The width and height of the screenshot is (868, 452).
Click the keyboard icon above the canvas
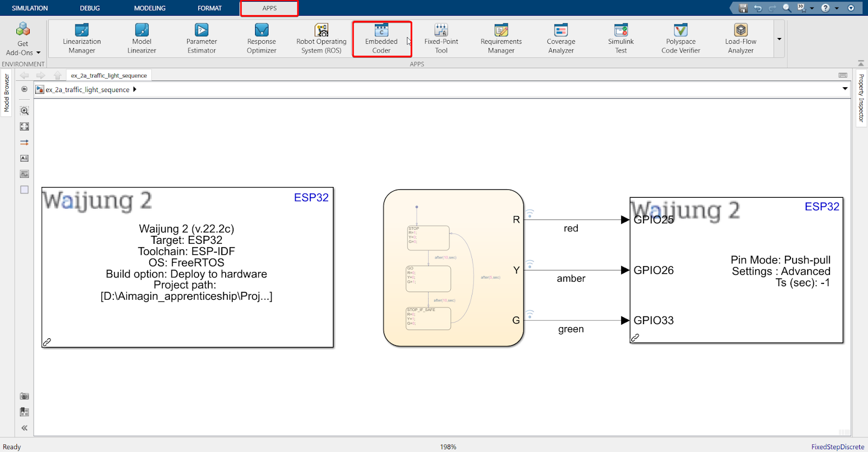843,75
